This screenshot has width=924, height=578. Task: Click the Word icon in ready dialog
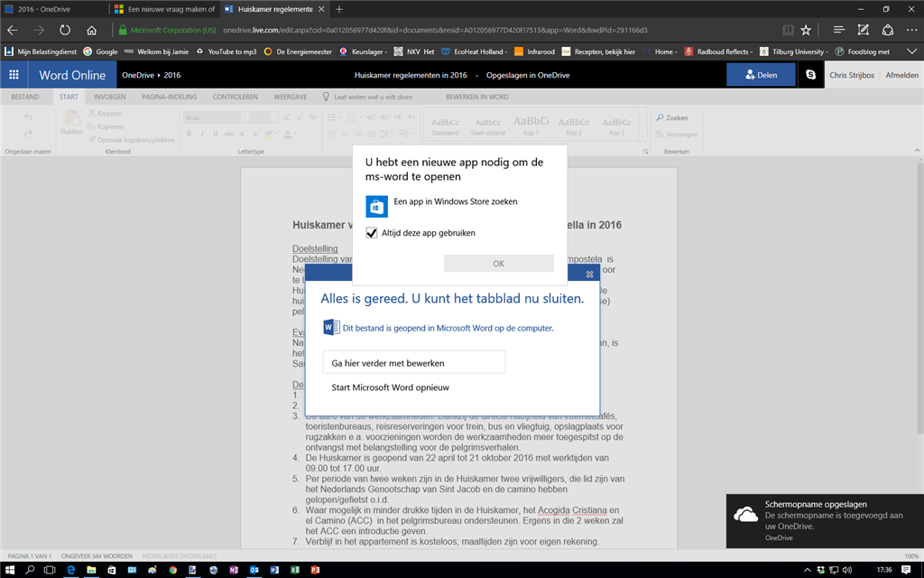click(x=331, y=327)
